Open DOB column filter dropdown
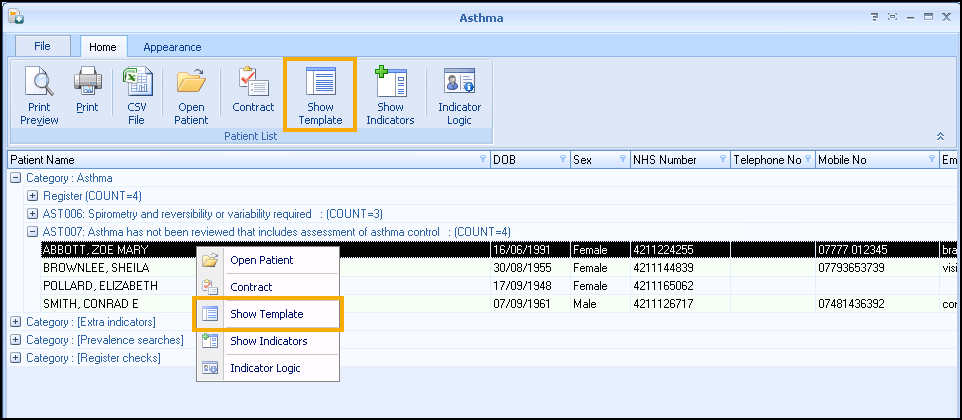 (x=563, y=160)
